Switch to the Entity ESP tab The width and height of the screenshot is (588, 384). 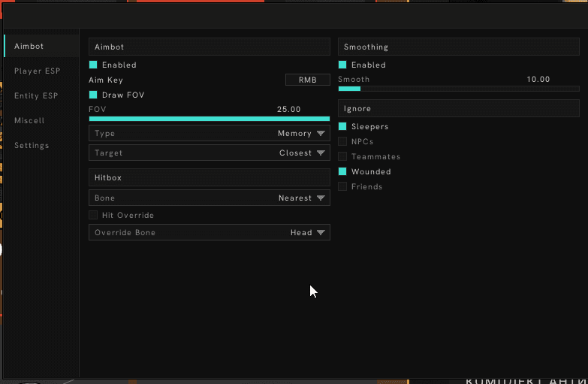coord(36,95)
